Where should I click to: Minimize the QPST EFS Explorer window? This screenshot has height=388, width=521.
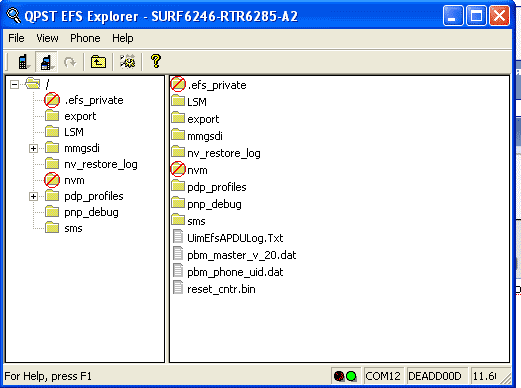(453, 15)
